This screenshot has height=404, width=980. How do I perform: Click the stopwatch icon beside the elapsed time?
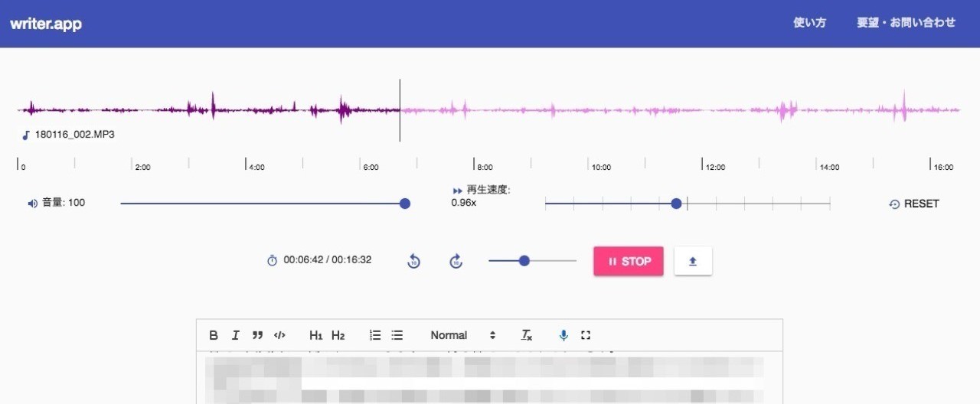click(272, 261)
